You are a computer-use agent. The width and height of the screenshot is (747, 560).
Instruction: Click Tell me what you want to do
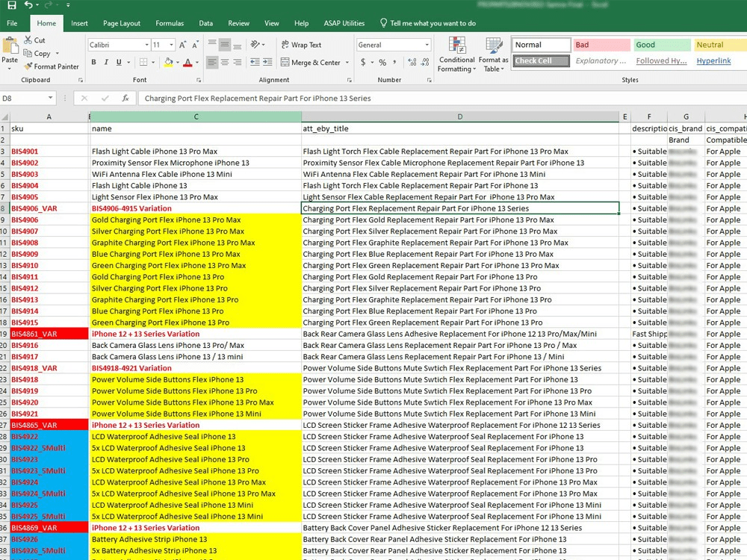[x=428, y=23]
